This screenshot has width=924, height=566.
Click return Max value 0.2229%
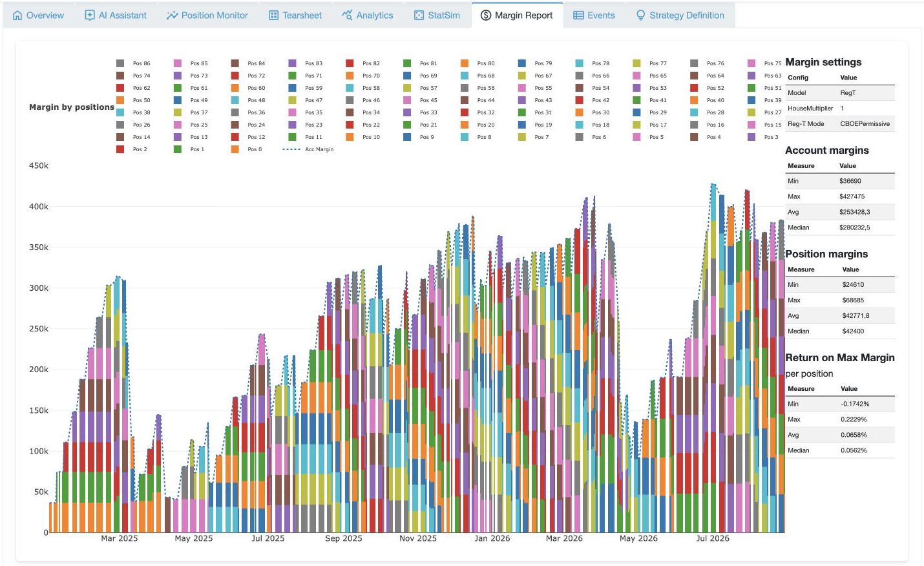(x=854, y=419)
